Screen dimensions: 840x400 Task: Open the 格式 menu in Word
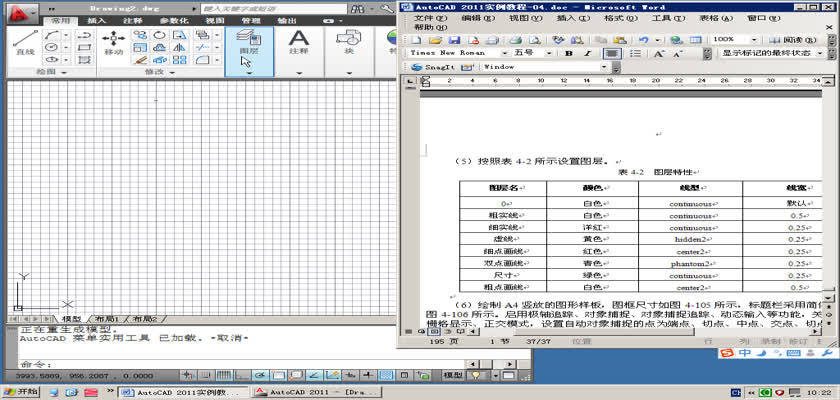(621, 18)
